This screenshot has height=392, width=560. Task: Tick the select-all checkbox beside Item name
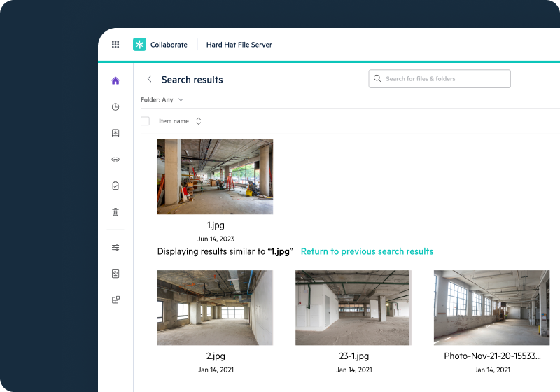(x=145, y=121)
